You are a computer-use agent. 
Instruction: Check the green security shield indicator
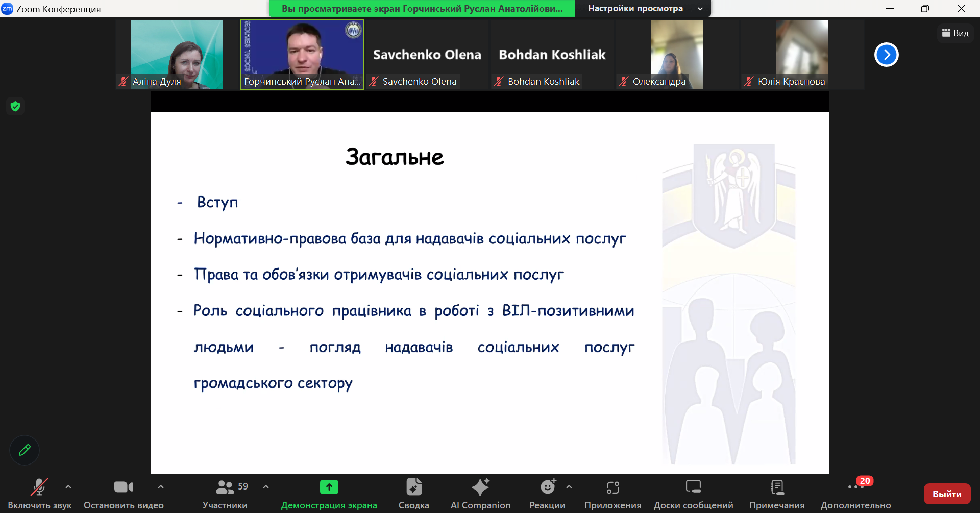[x=15, y=106]
